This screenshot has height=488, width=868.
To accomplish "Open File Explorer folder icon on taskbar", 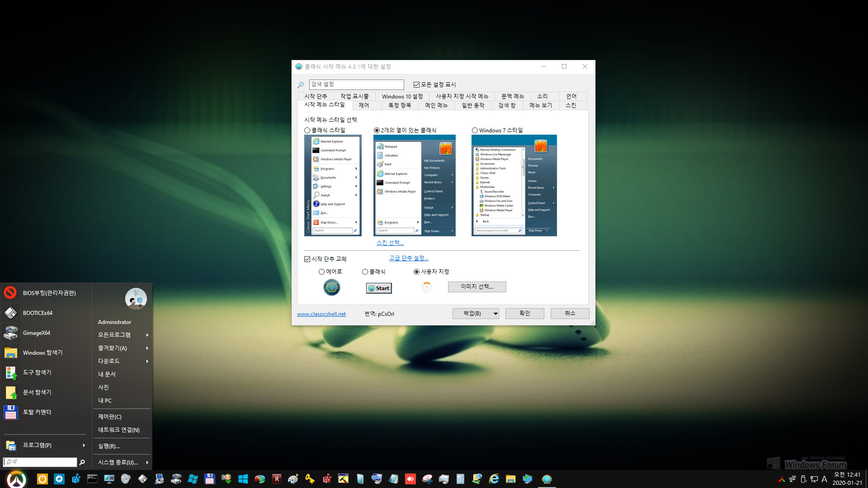I will pyautogui.click(x=511, y=479).
